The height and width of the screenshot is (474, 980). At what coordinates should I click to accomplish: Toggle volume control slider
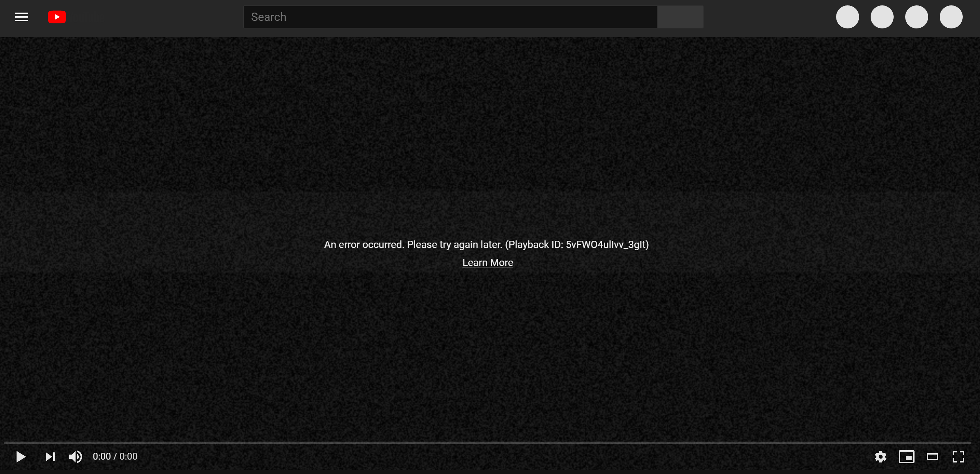75,456
